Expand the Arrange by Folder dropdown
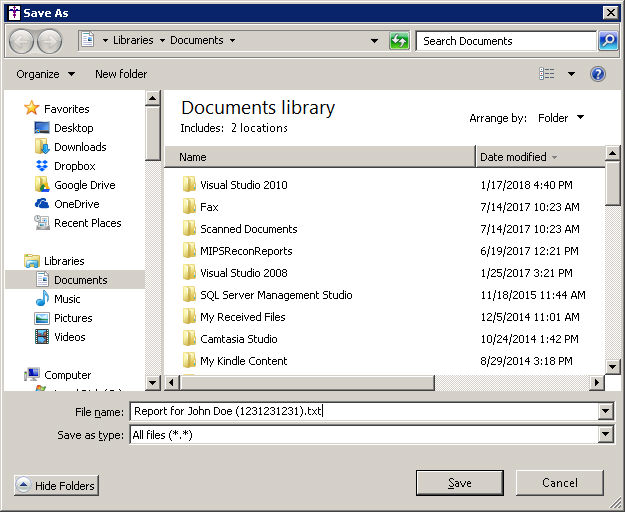625x512 pixels. point(560,118)
